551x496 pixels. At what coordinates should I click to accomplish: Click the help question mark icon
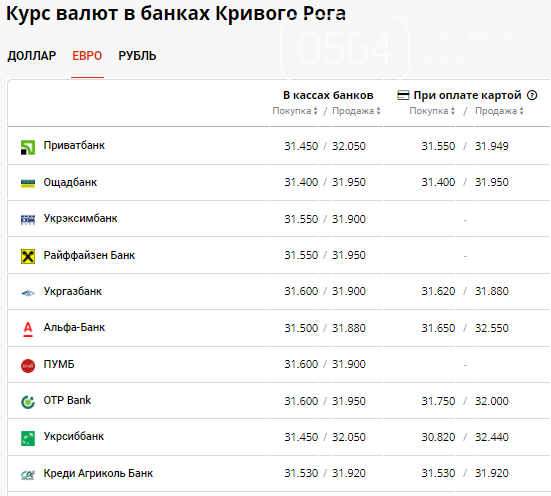pos(532,95)
